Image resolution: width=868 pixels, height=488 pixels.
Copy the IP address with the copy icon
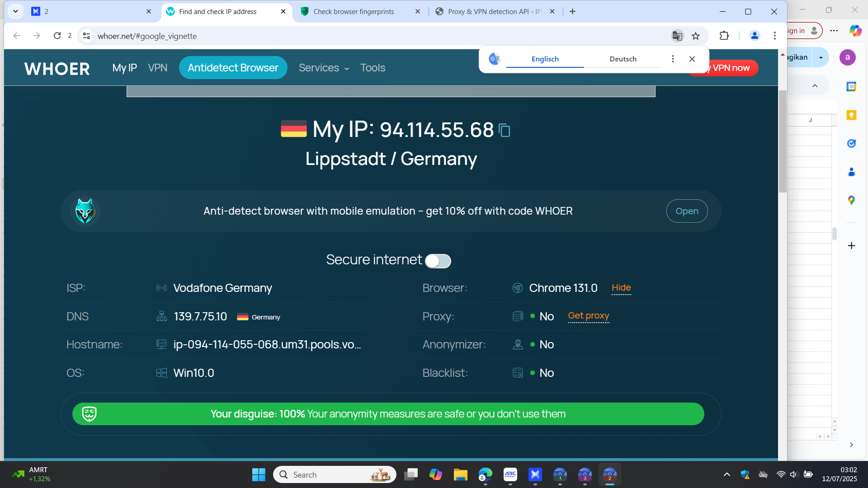click(504, 131)
